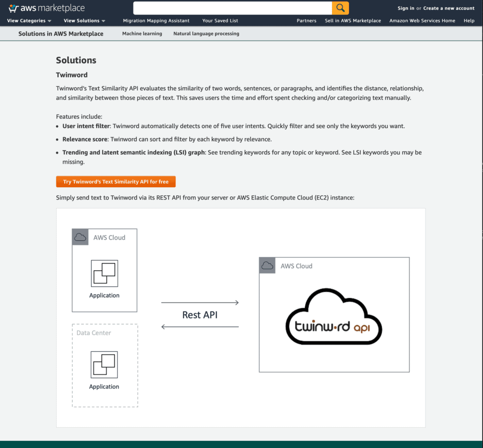
Task: Click the Twinword API cloud logo
Action: pos(334,316)
